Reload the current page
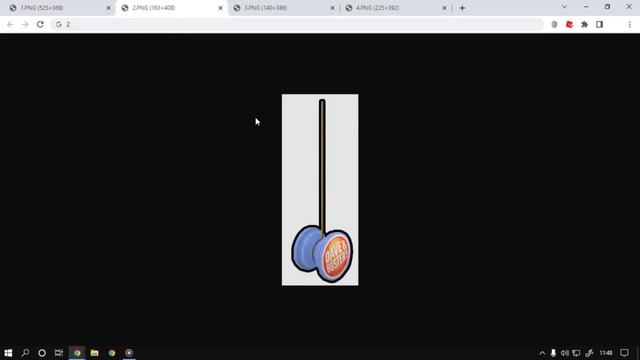Image resolution: width=640 pixels, height=360 pixels. pyautogui.click(x=40, y=24)
